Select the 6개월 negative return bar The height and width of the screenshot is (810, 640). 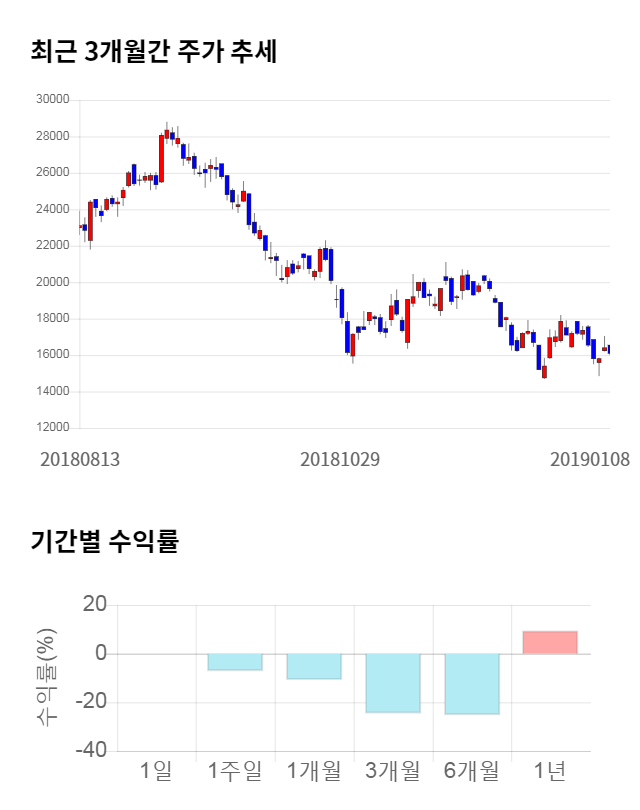(x=472, y=684)
